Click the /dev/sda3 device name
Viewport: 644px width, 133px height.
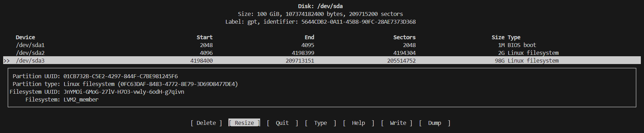click(x=30, y=60)
